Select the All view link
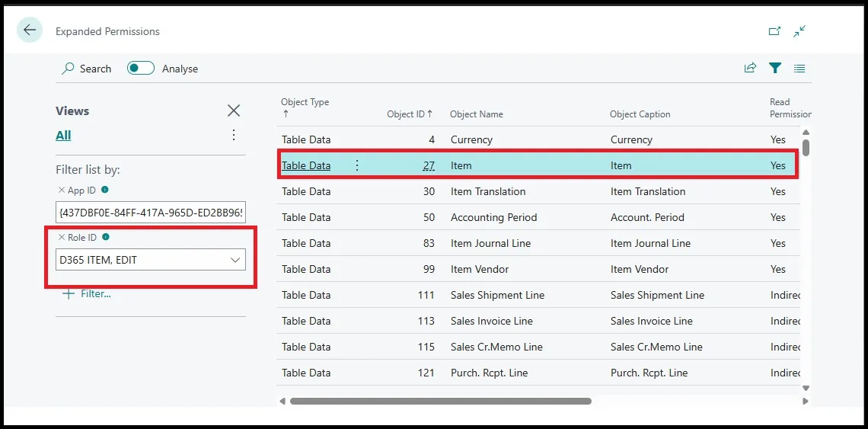 63,135
